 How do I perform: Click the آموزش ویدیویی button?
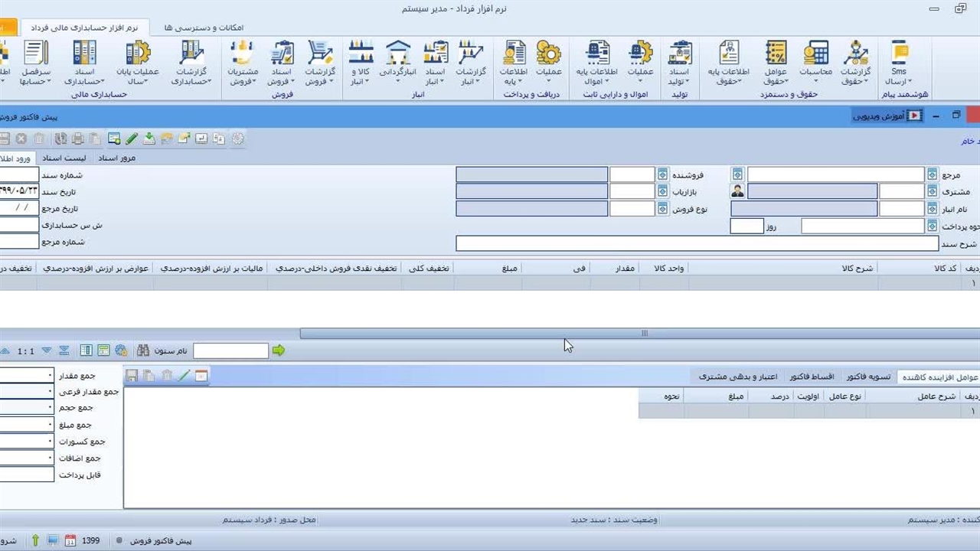[888, 116]
